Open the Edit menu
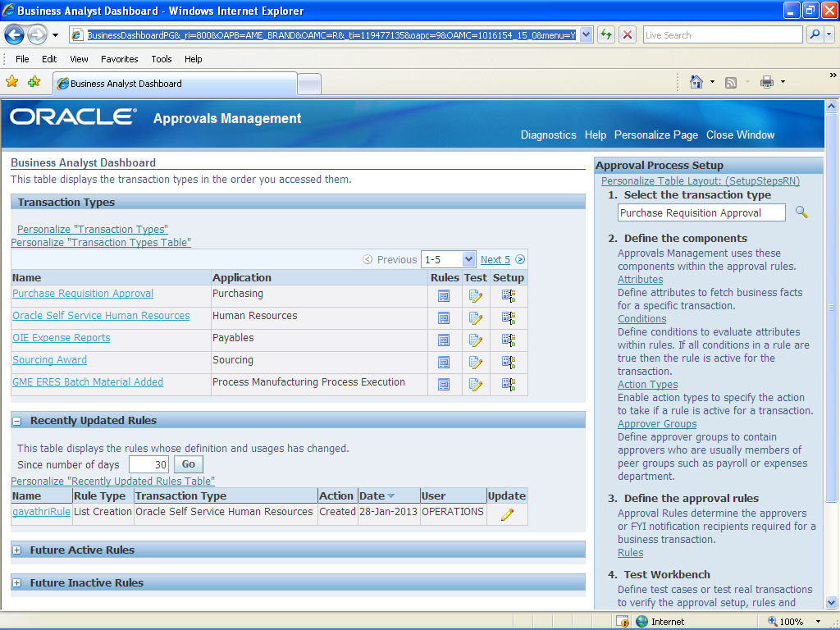Screen dimensions: 840x630 49,59
